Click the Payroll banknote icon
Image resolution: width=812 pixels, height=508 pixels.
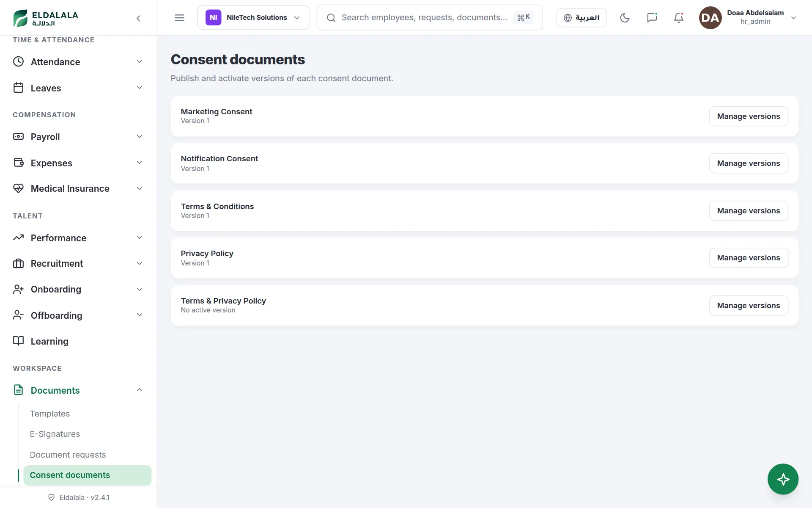(18, 136)
